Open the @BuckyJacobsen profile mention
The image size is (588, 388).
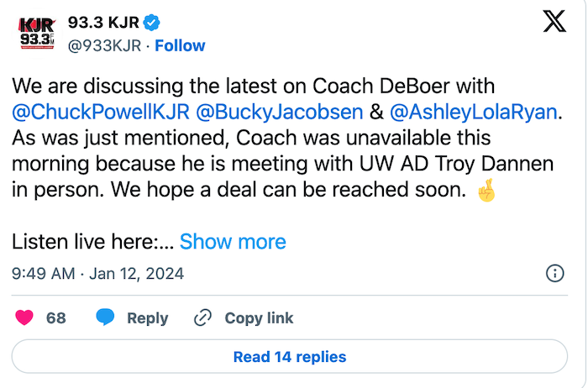pyautogui.click(x=279, y=111)
